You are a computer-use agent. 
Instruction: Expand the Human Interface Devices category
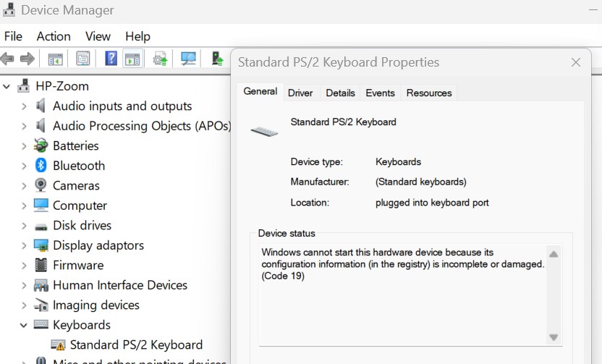pyautogui.click(x=24, y=285)
